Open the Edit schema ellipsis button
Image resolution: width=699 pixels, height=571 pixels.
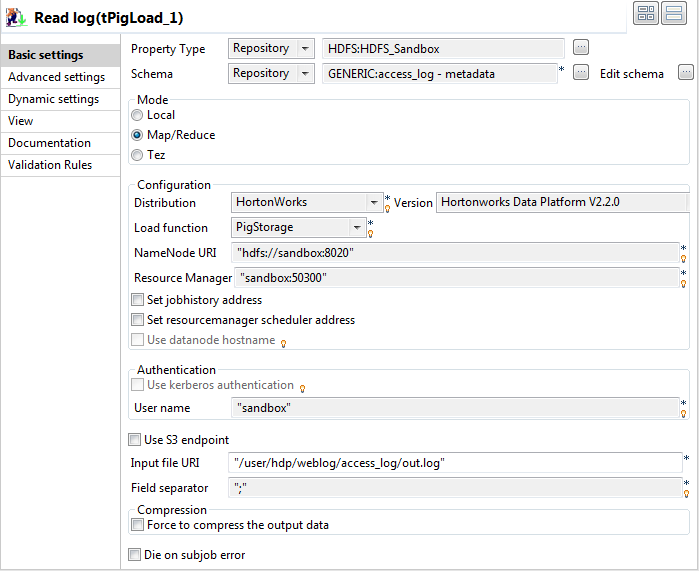(685, 73)
